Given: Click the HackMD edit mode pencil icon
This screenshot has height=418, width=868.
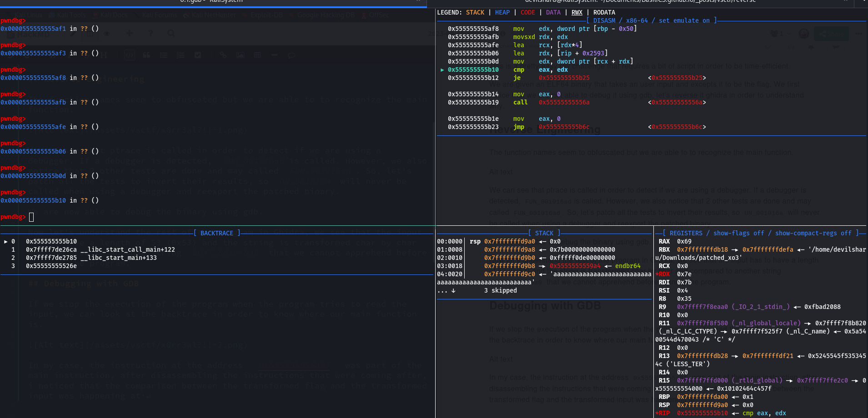Looking at the screenshot, I should pyautogui.click(x=72, y=33).
